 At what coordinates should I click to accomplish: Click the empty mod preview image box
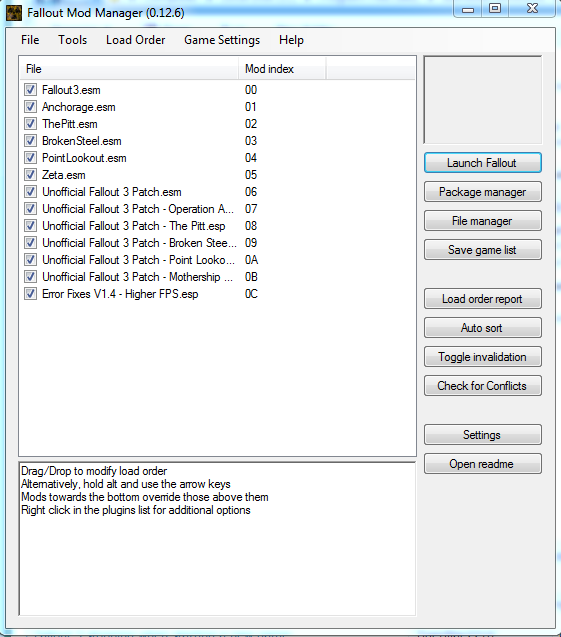(483, 100)
